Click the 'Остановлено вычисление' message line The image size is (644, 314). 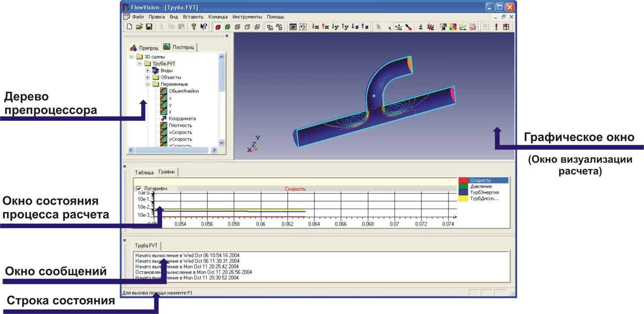pyautogui.click(x=194, y=272)
